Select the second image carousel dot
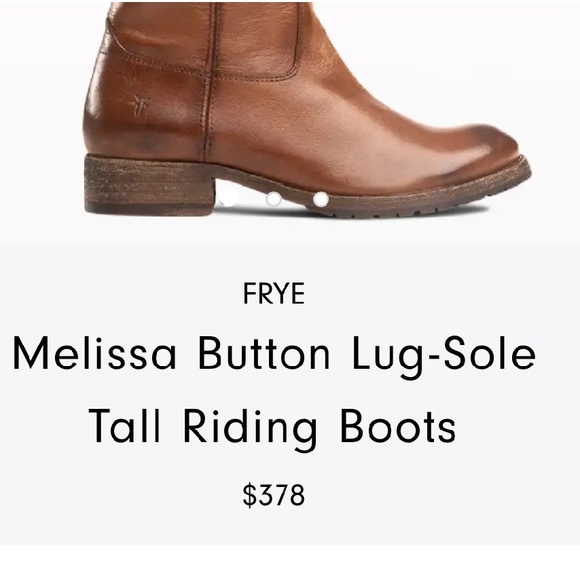This screenshot has width=580, height=580. pos(274,199)
